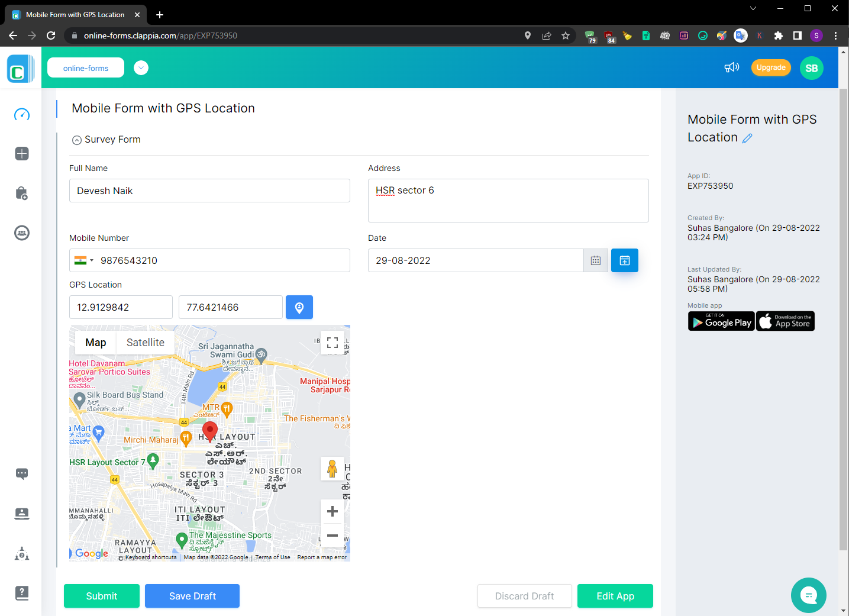This screenshot has width=849, height=616.
Task: Open the online-forms workspace dropdown
Action: 141,67
